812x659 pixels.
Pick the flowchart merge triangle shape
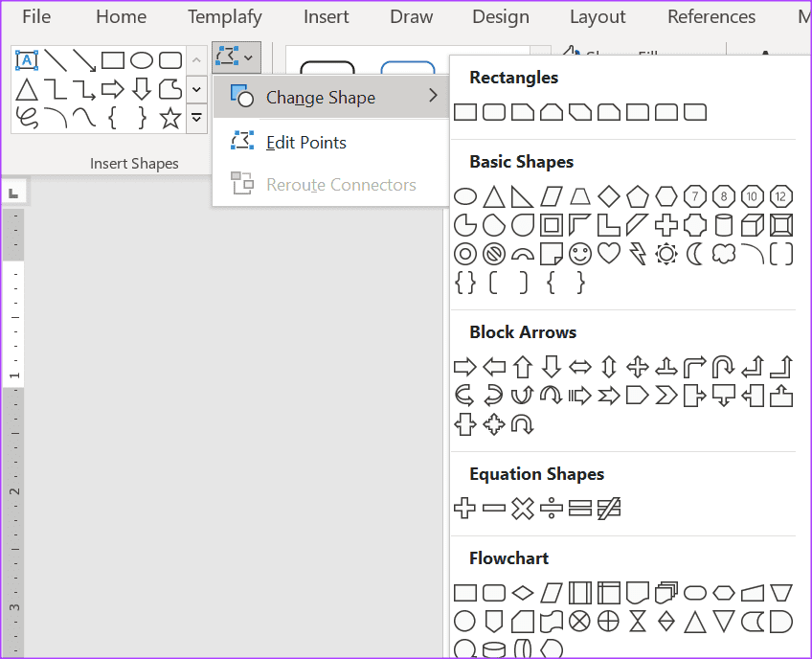click(724, 622)
